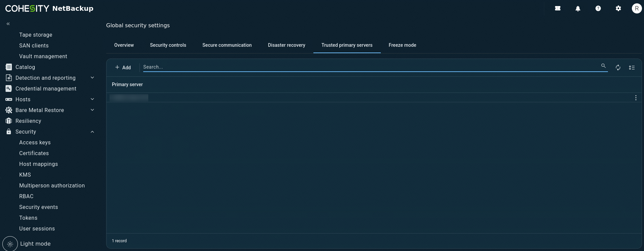Open Access keys under Security
The height and width of the screenshot is (251, 644).
pyautogui.click(x=35, y=142)
